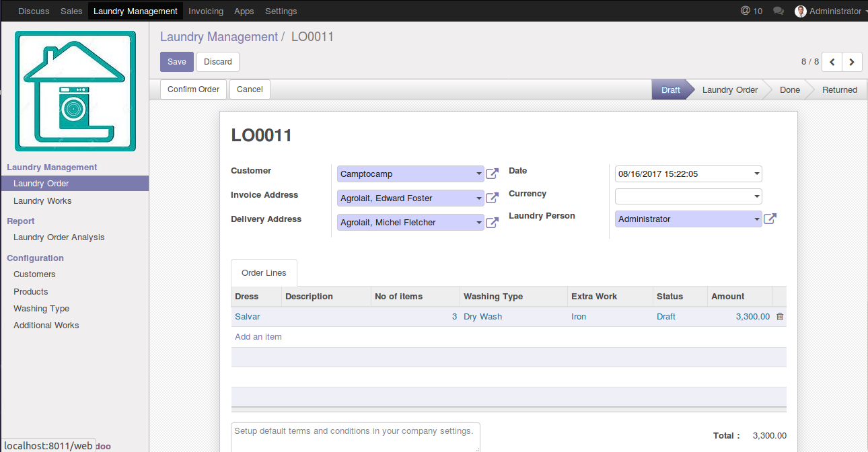Viewport: 868px width, 452px height.
Task: Sort by No of items column header
Action: coord(415,297)
